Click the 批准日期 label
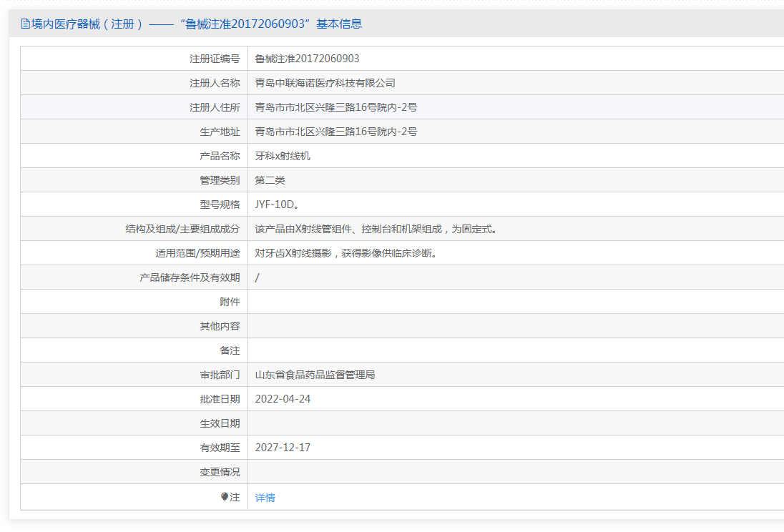Screen dimensions: 784x532 [x=220, y=399]
